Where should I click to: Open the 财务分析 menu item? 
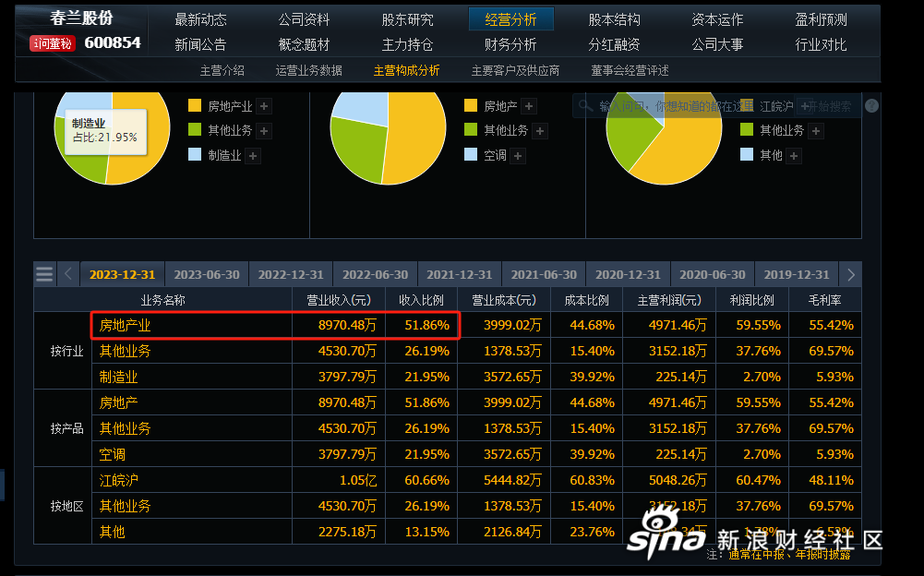[510, 44]
